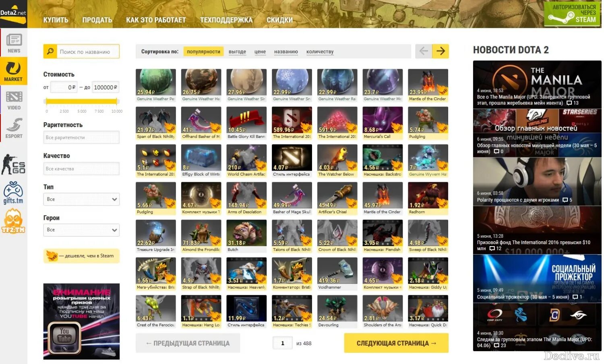Open the gifts.tm gamepad icon
This screenshot has height=364, width=604.
(13, 193)
